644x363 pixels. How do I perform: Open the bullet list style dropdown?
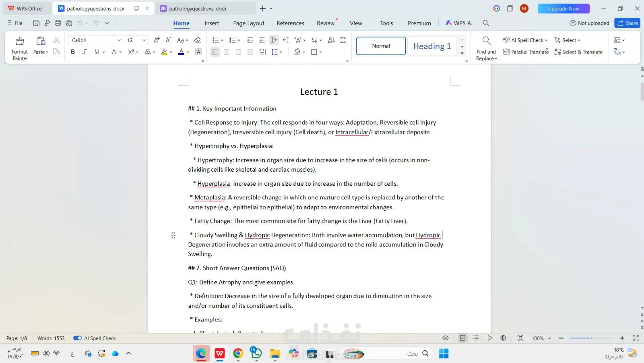pos(222,40)
